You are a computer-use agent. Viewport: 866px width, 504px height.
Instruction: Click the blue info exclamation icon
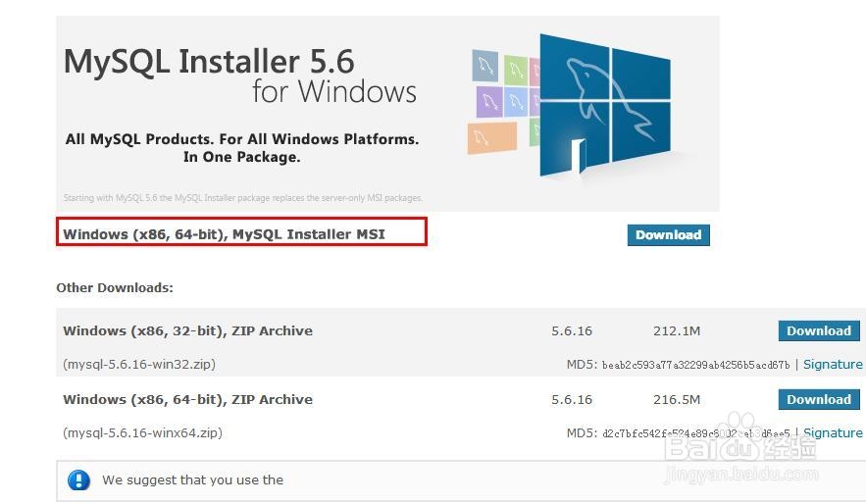79,479
